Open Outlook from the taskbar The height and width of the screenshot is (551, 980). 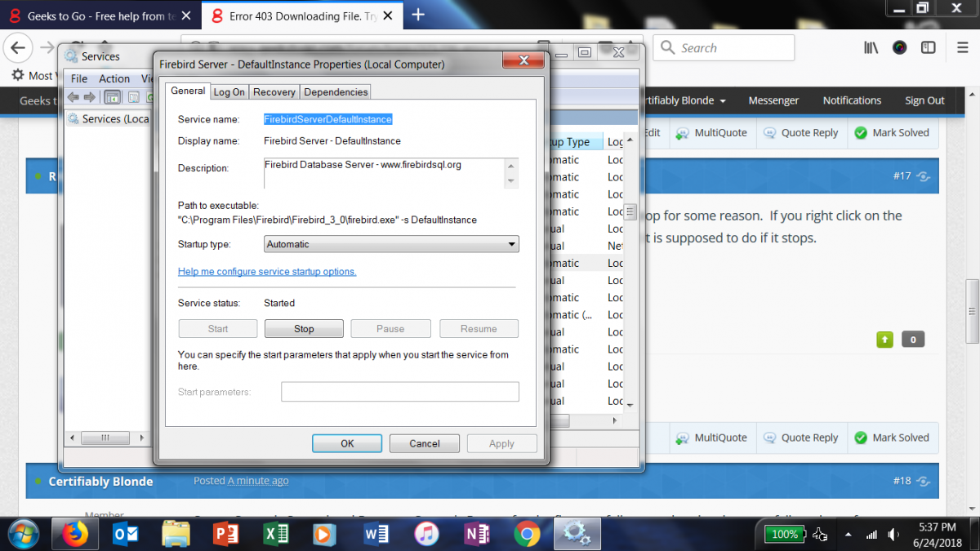127,534
